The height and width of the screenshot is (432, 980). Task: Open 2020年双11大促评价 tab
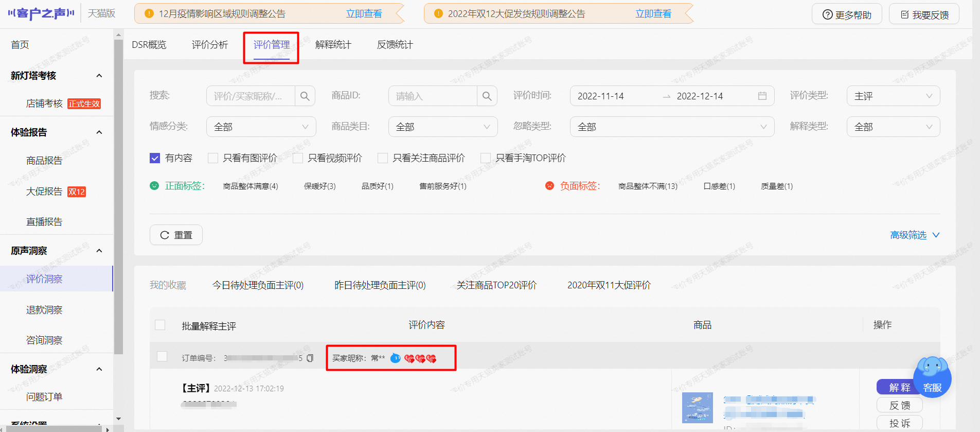pos(609,285)
